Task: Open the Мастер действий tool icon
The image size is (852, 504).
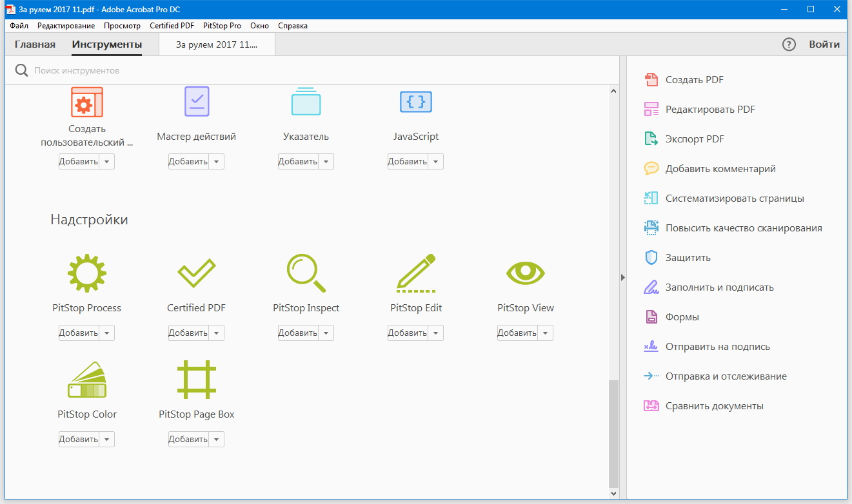Action: (x=197, y=102)
